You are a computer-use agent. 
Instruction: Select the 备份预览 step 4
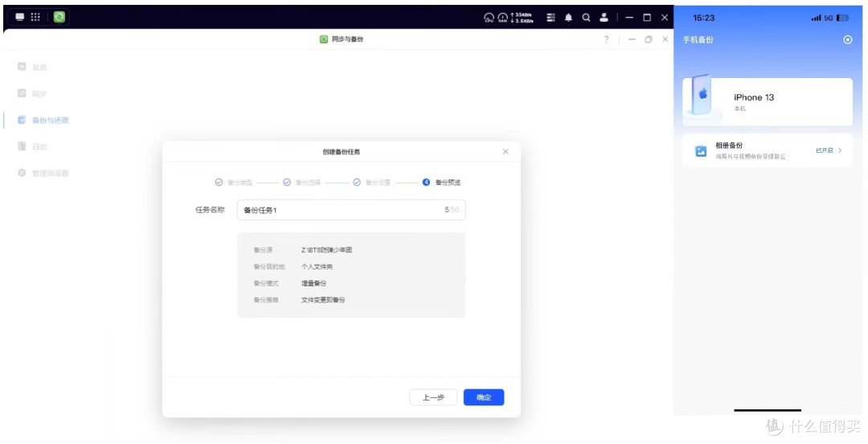click(x=441, y=183)
